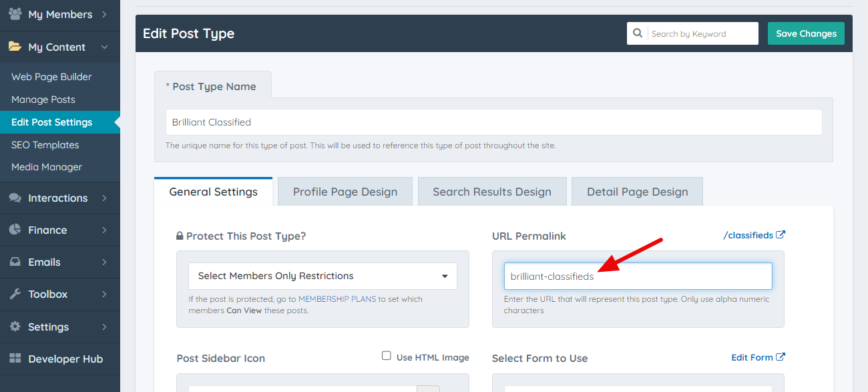Viewport: 868px width, 392px height.
Task: Click the URL Permalink input field
Action: (x=638, y=276)
